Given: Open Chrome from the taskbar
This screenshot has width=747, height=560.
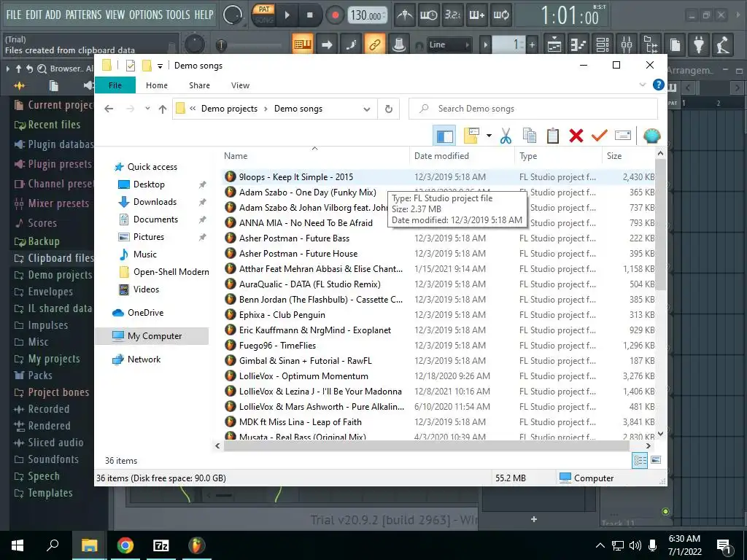Looking at the screenshot, I should point(125,545).
